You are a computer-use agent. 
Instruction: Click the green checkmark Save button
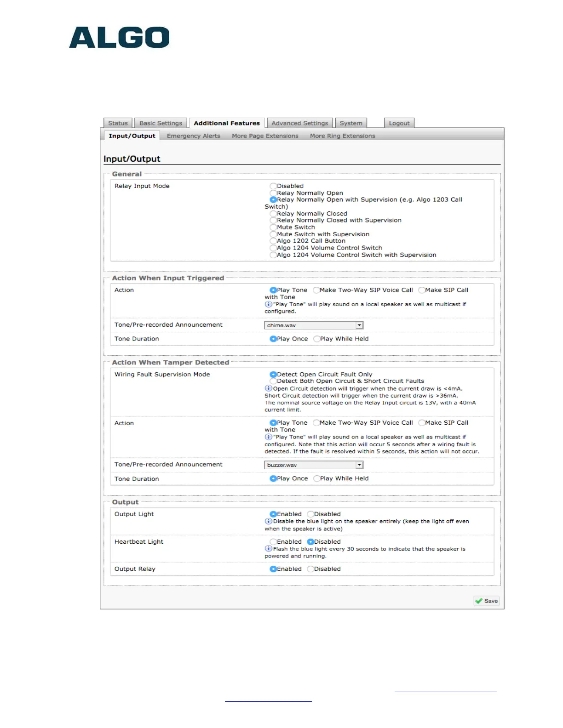click(486, 601)
